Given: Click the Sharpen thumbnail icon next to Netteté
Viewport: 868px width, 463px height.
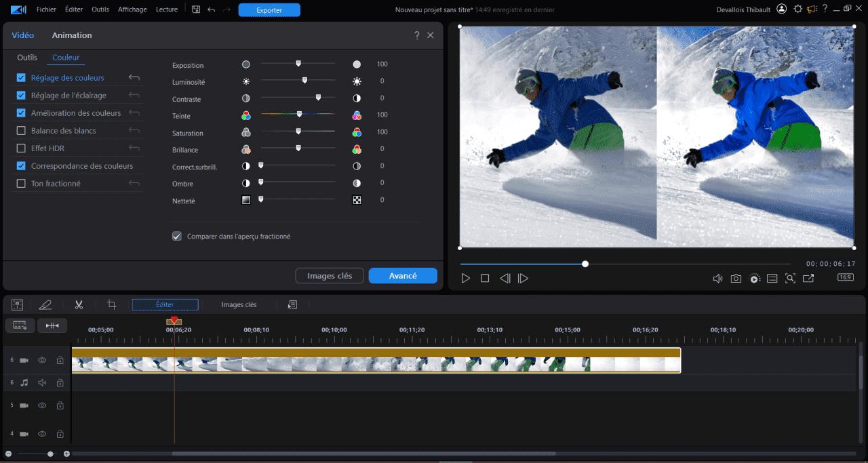Looking at the screenshot, I should click(246, 199).
